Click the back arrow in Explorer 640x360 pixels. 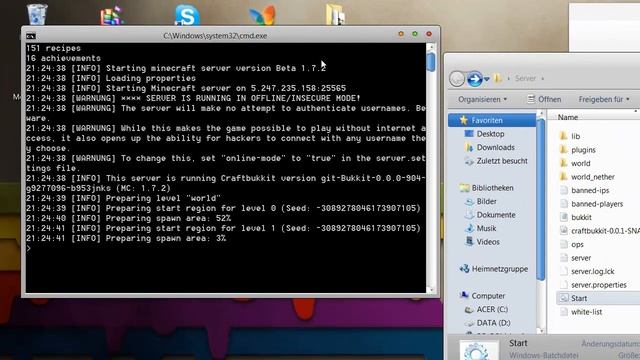point(457,79)
